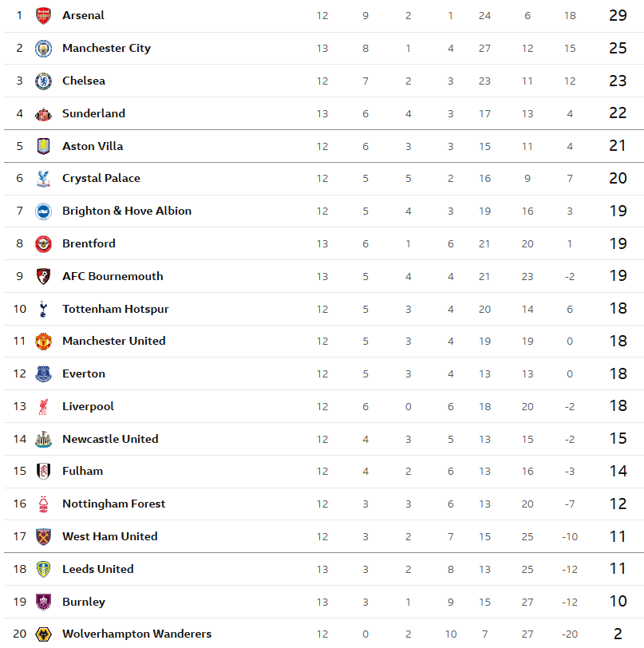Select the Leeds United team name
This screenshot has height=648, width=644.
tap(98, 569)
